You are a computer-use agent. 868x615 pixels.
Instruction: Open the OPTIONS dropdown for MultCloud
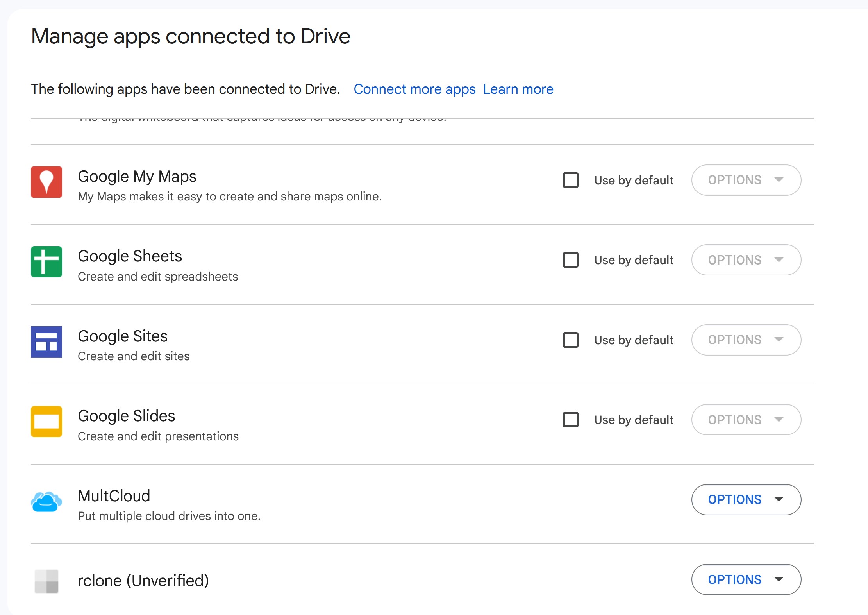tap(746, 500)
